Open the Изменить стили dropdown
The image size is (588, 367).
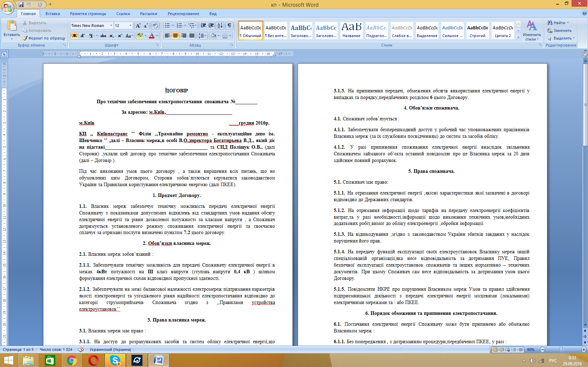(532, 31)
